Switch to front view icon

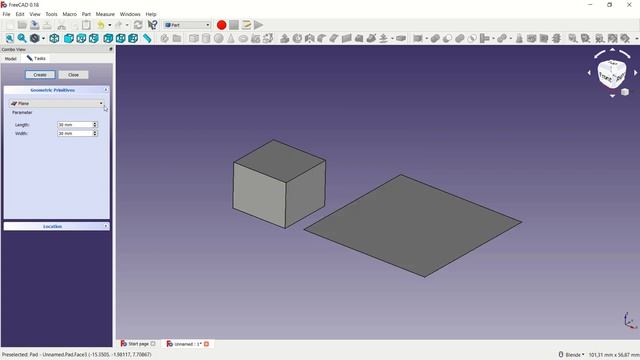point(69,38)
